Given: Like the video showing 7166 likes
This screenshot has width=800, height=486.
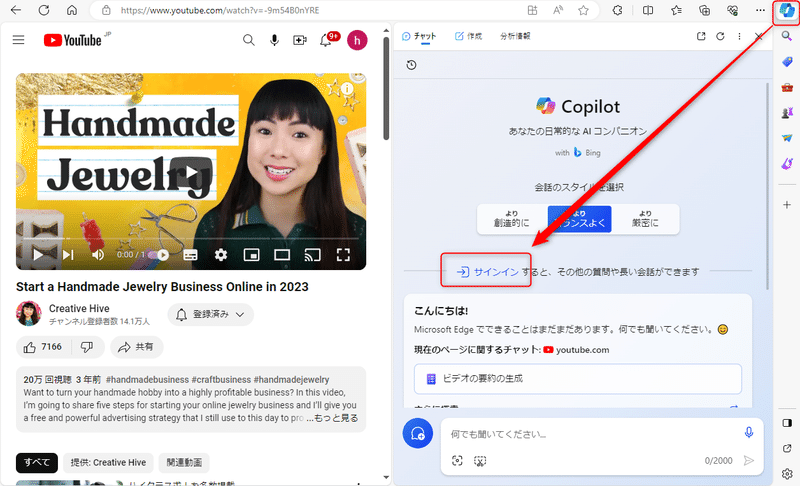Looking at the screenshot, I should [43, 347].
